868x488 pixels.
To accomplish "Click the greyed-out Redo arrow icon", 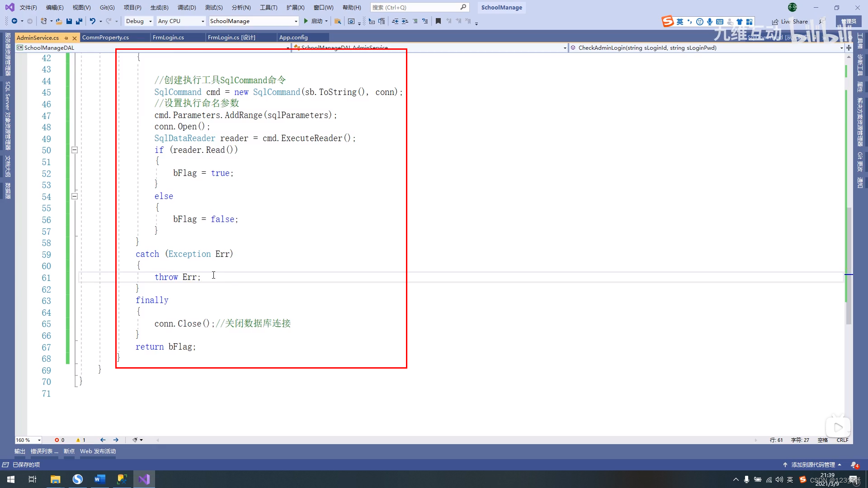I will (108, 21).
